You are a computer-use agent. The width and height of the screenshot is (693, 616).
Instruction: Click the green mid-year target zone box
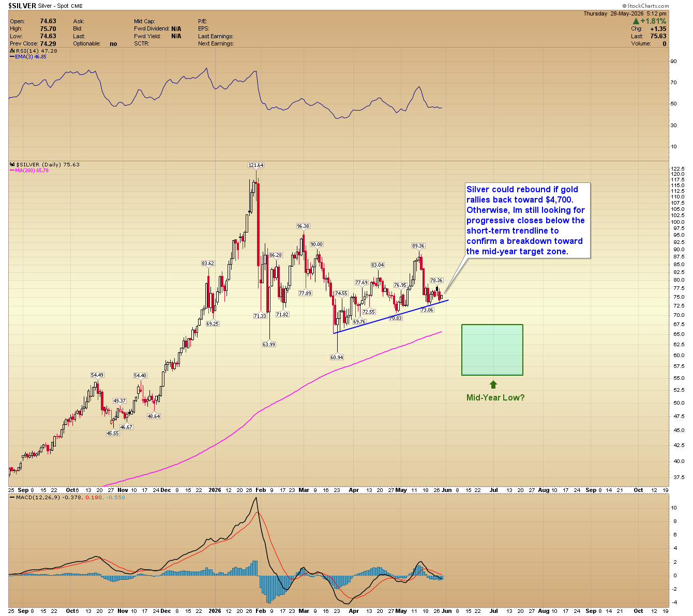492,350
